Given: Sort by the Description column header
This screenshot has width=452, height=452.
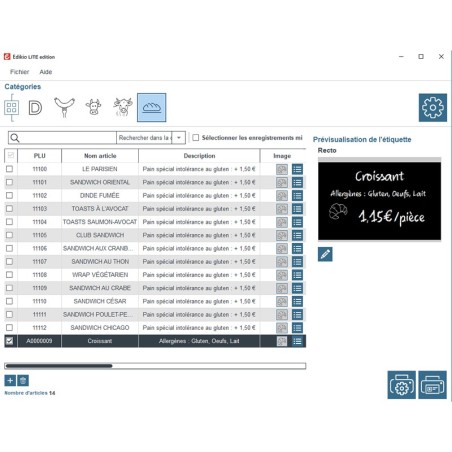Looking at the screenshot, I should pos(199,156).
